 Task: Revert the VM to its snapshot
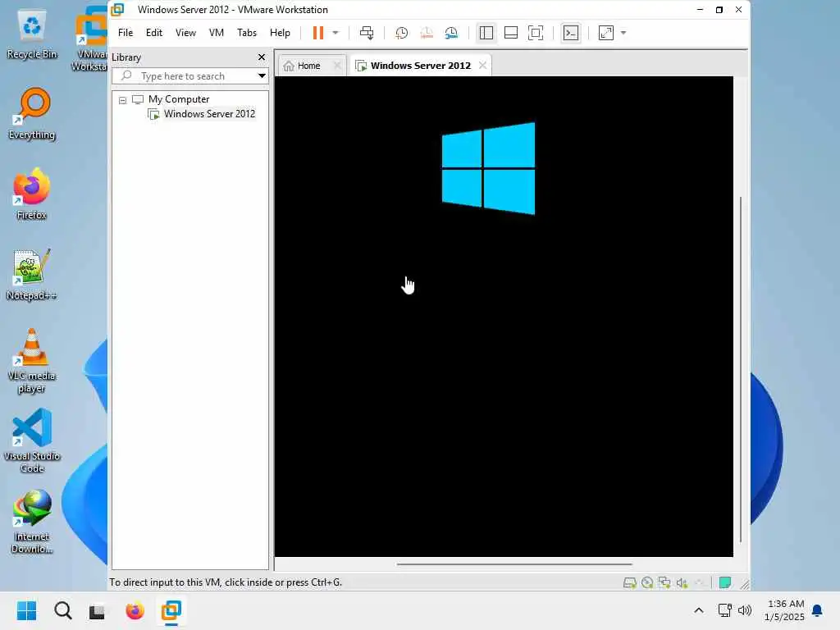pos(427,33)
